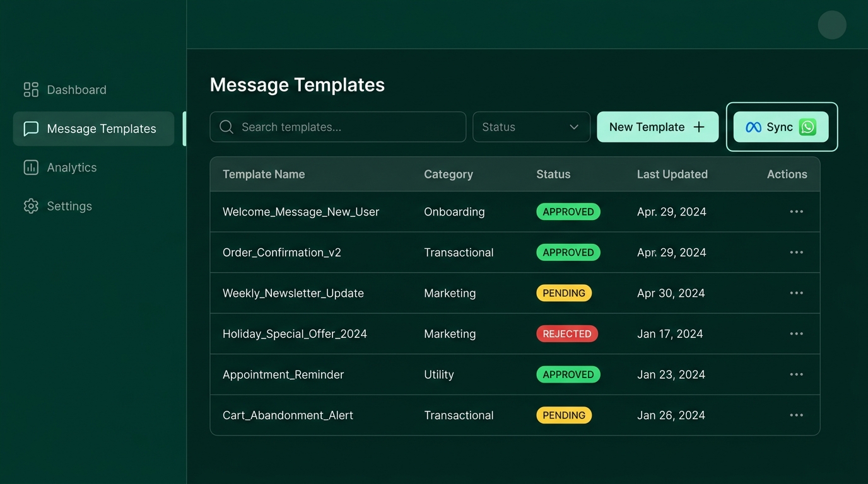Show more options for Cart_Abandonment_Alert
This screenshot has height=484, width=868.
[x=796, y=415]
